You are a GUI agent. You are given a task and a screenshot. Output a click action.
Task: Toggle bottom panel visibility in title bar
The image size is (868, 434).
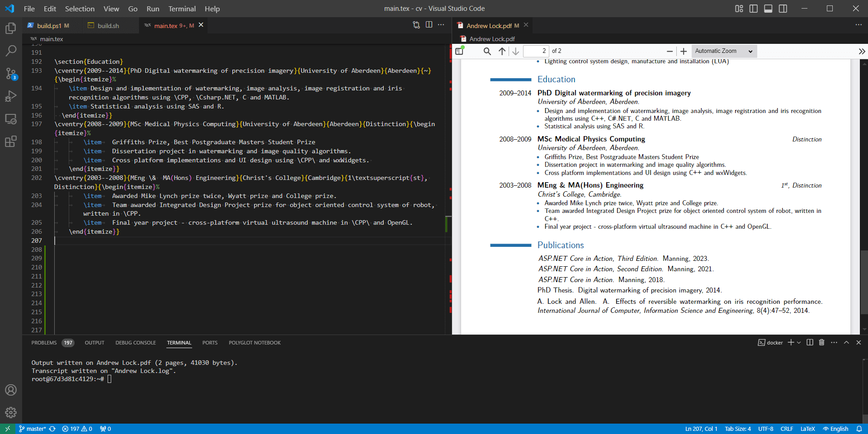pos(768,9)
